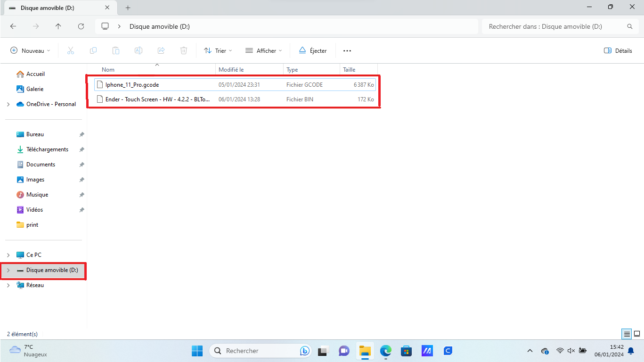Open the Teams chat taskbar icon
Image resolution: width=644 pixels, height=362 pixels.
pyautogui.click(x=344, y=351)
